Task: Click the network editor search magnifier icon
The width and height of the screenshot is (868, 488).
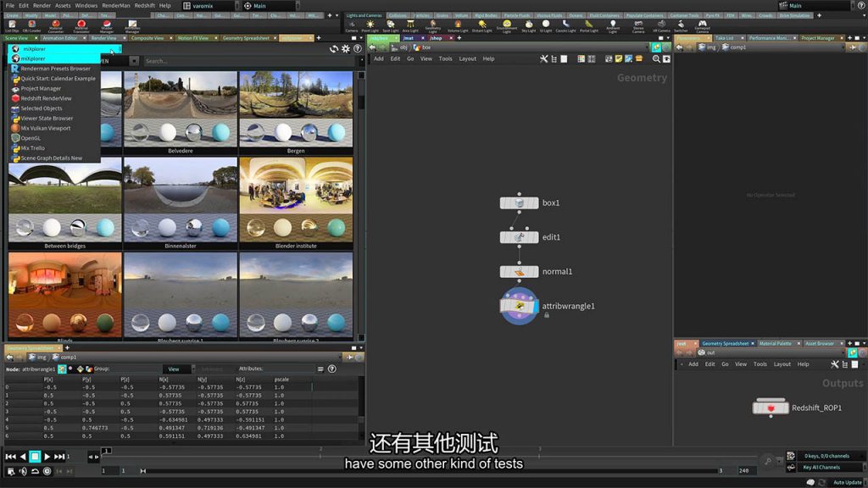Action: 656,58
